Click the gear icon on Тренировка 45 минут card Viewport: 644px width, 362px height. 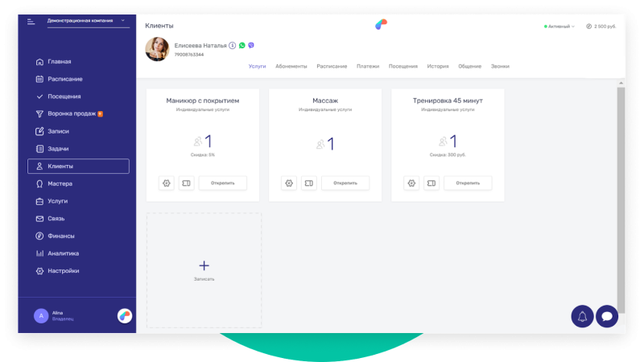411,183
